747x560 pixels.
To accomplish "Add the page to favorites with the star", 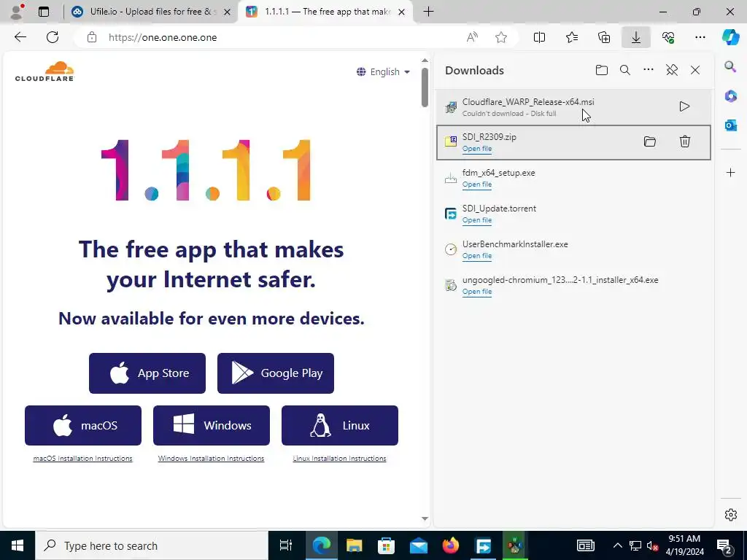I will tap(500, 37).
